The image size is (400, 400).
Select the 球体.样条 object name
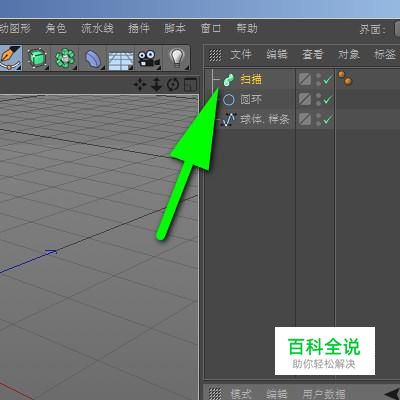coord(265,119)
